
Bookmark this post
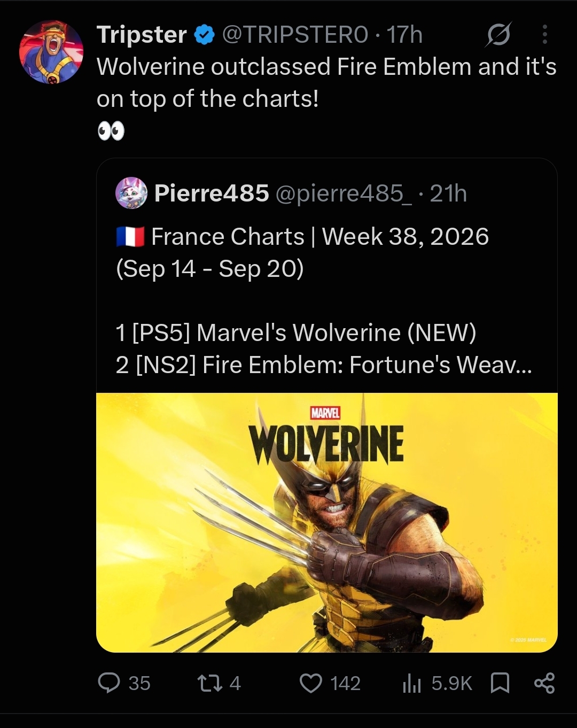500,683
